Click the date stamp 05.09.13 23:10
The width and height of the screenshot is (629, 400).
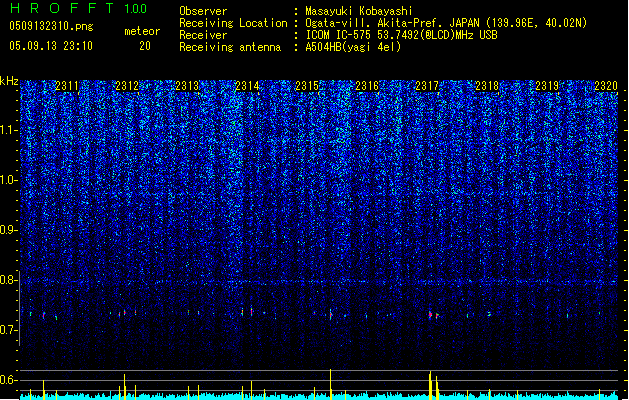coord(51,46)
